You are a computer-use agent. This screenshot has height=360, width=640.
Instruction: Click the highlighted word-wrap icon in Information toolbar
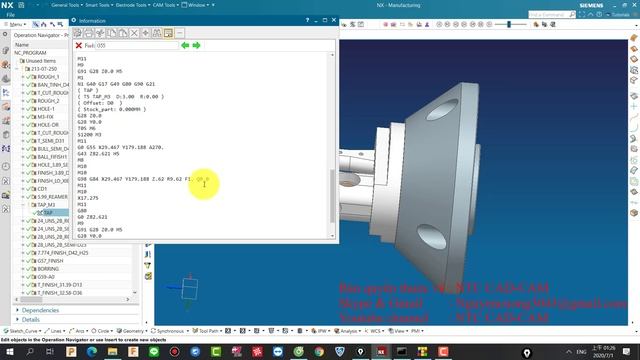tap(168, 33)
